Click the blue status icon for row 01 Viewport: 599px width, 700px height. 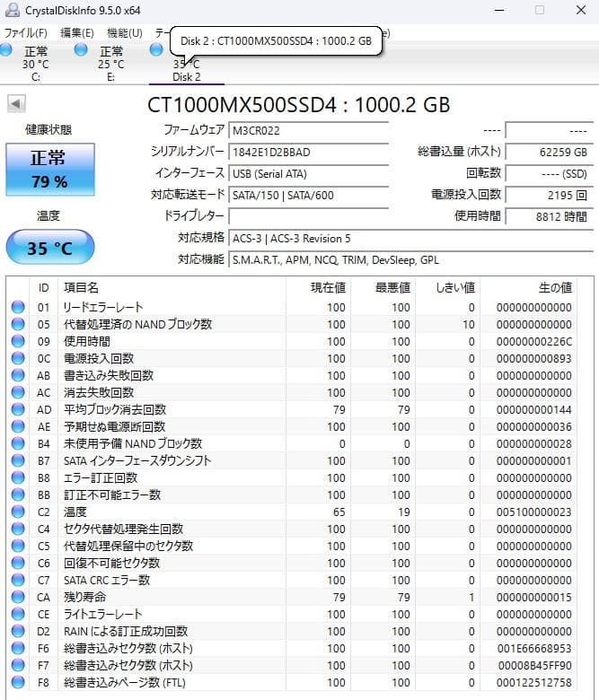(x=18, y=307)
